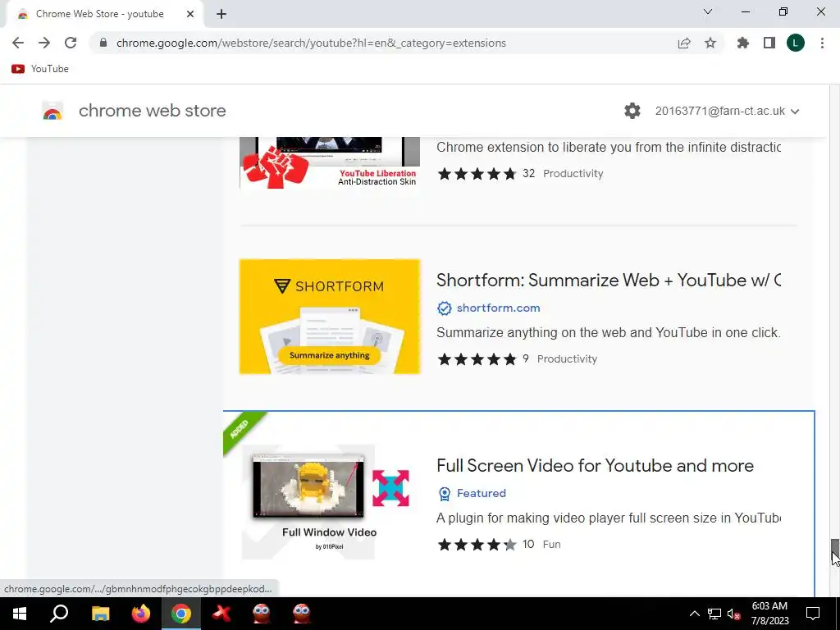Screen dimensions: 840x630
Task: Click the 32-review star rating
Action: click(x=477, y=174)
